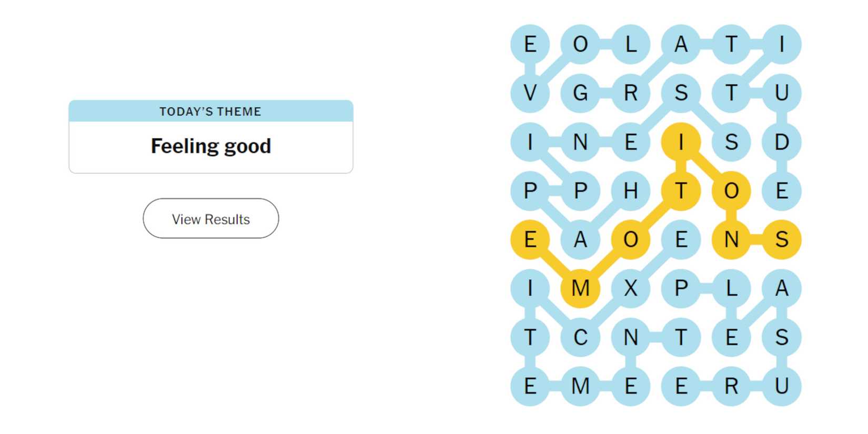The height and width of the screenshot is (434, 868).
Task: Click the blue X tile next to P
Action: 631,288
